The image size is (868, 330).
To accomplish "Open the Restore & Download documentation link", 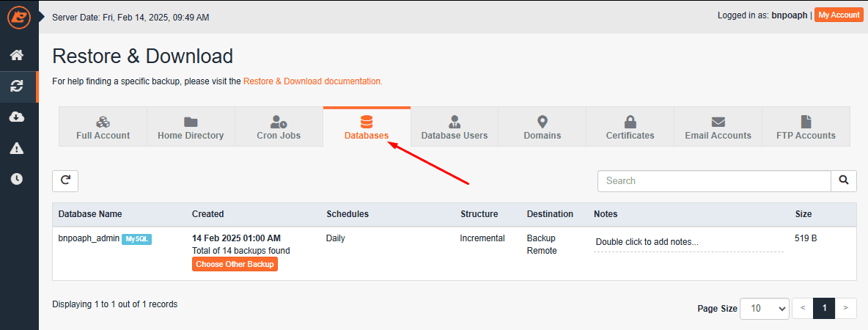I will pyautogui.click(x=312, y=81).
